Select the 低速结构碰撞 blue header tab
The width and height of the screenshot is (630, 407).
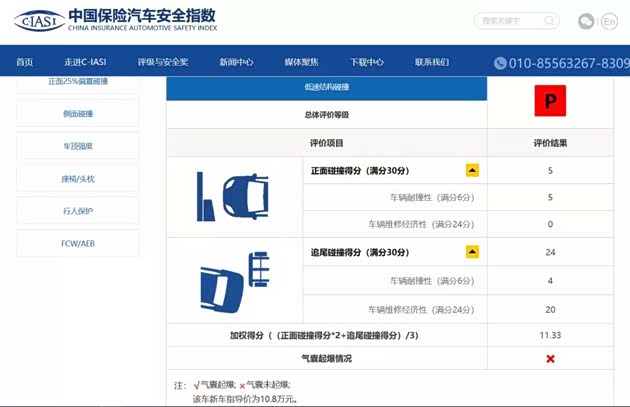(x=326, y=87)
